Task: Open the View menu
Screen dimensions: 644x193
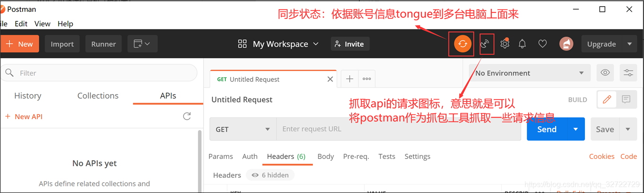Action: pos(42,24)
